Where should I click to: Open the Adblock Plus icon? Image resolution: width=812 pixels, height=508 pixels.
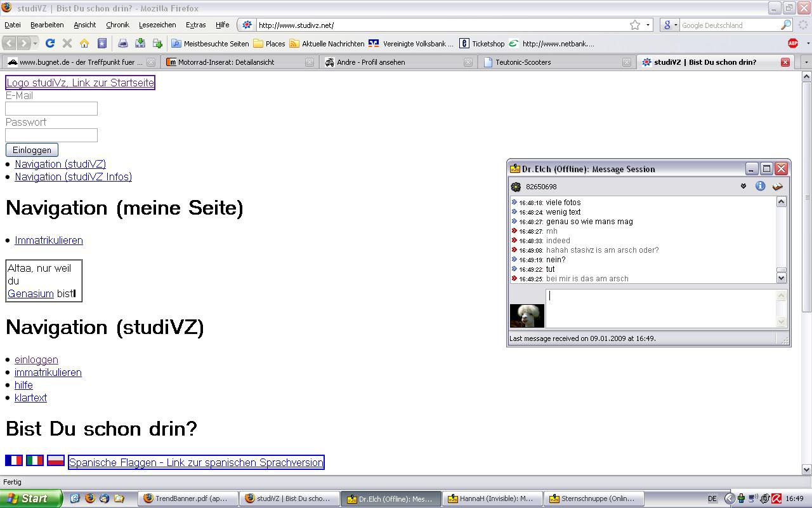(x=793, y=43)
